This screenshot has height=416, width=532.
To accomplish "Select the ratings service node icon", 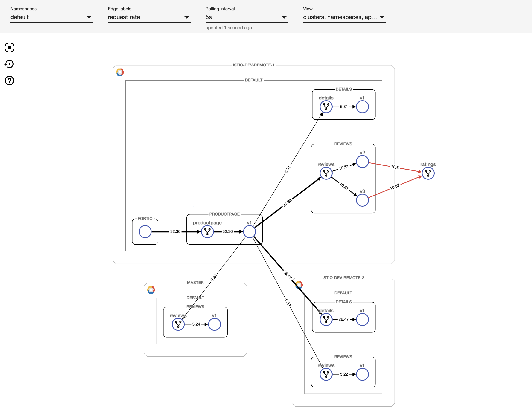I will pyautogui.click(x=428, y=173).
